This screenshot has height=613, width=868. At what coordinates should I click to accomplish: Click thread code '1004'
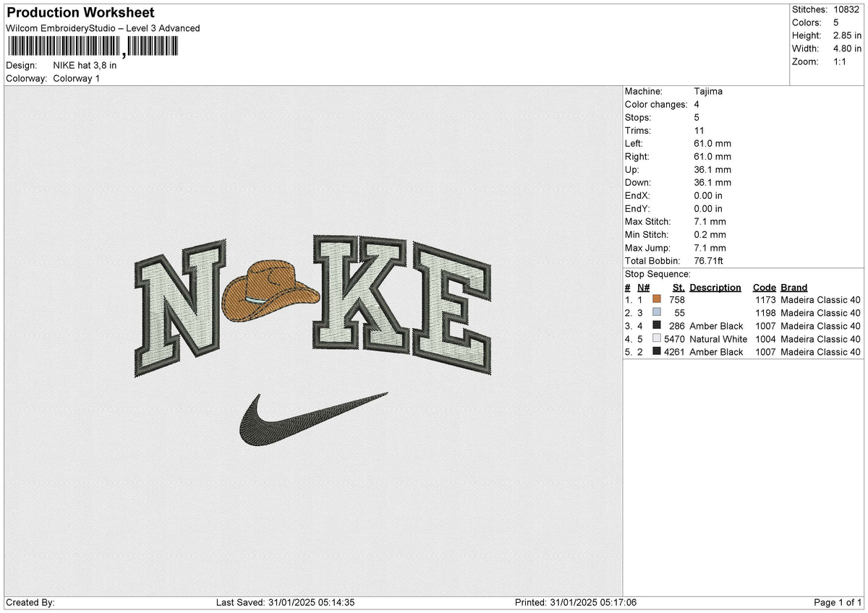click(765, 339)
